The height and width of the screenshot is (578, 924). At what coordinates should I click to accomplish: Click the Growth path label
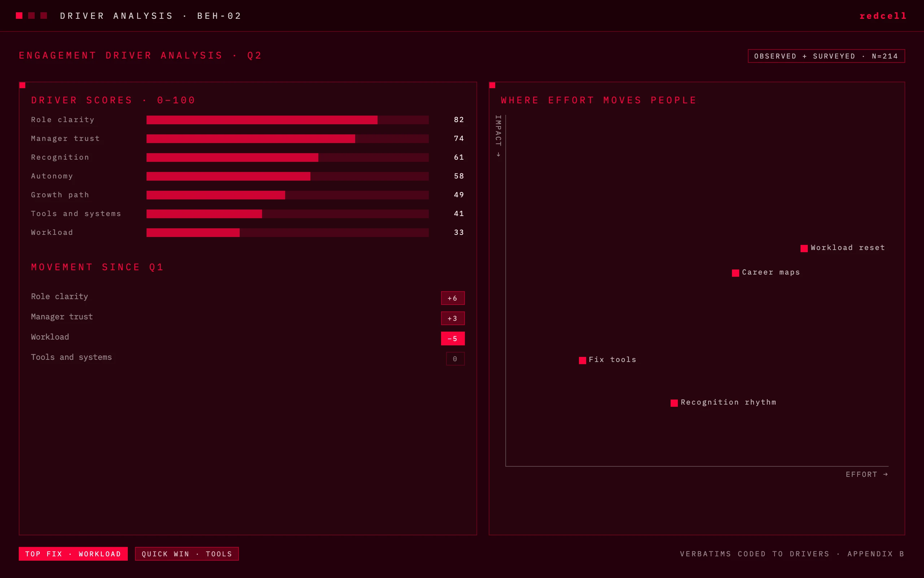click(60, 195)
